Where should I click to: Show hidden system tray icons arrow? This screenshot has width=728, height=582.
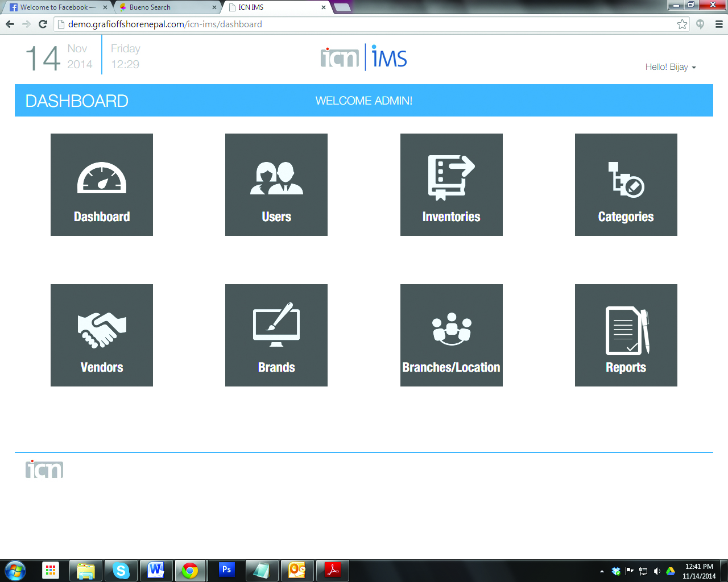pyautogui.click(x=602, y=571)
